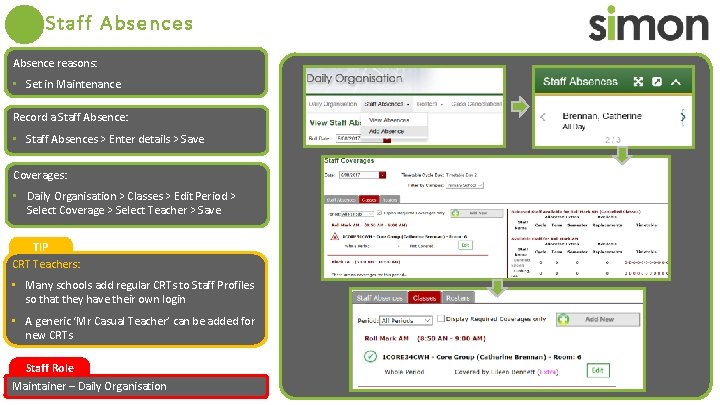Open the Filter by Campus dropdown

tap(465, 185)
